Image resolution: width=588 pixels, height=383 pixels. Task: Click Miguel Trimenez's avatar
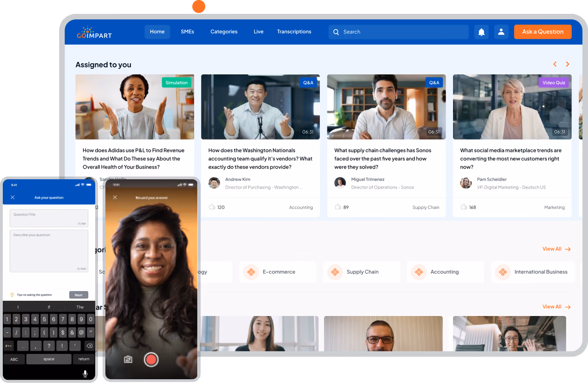(x=340, y=183)
